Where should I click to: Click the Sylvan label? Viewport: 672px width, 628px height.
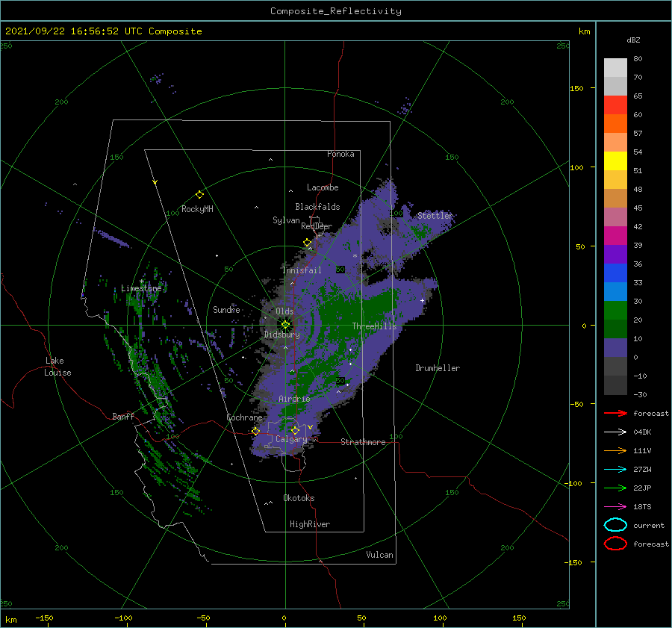click(x=286, y=220)
